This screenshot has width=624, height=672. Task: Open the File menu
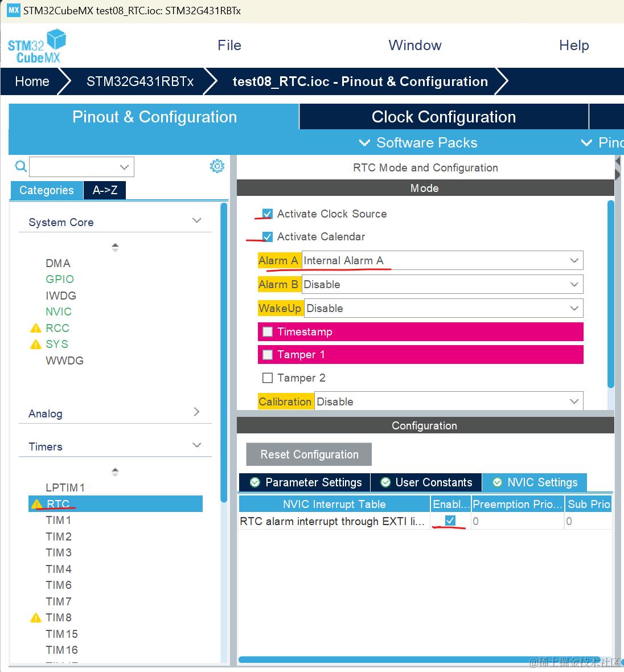point(229,45)
